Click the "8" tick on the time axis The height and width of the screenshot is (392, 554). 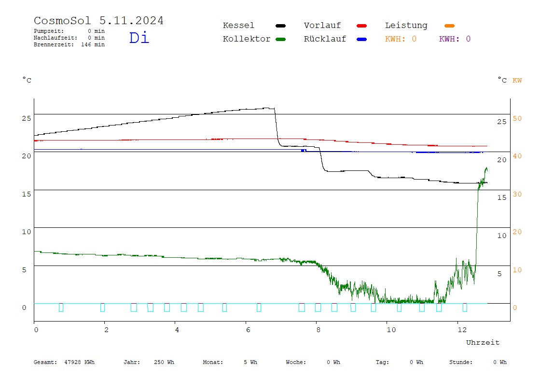coord(319,330)
